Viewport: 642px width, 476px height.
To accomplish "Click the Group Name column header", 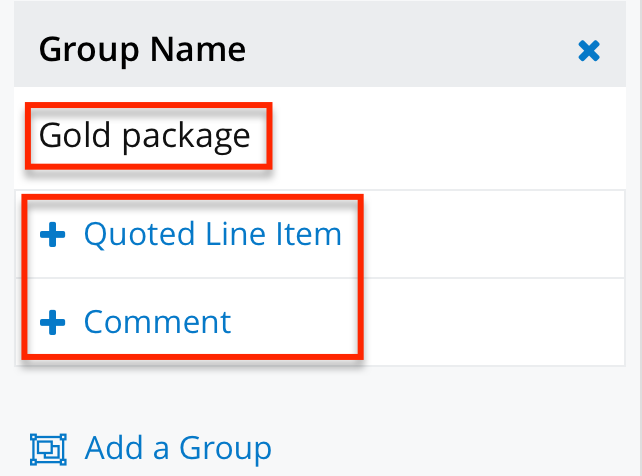I will 142,49.
